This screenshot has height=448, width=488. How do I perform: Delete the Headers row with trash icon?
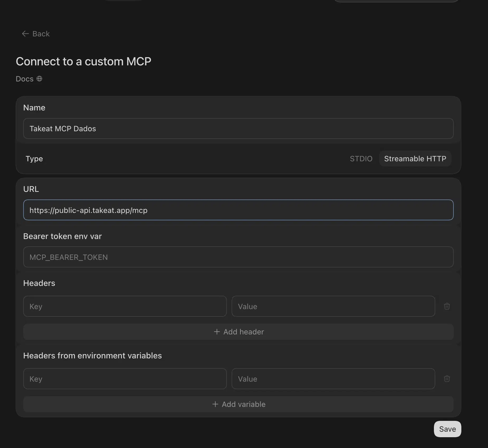447,306
